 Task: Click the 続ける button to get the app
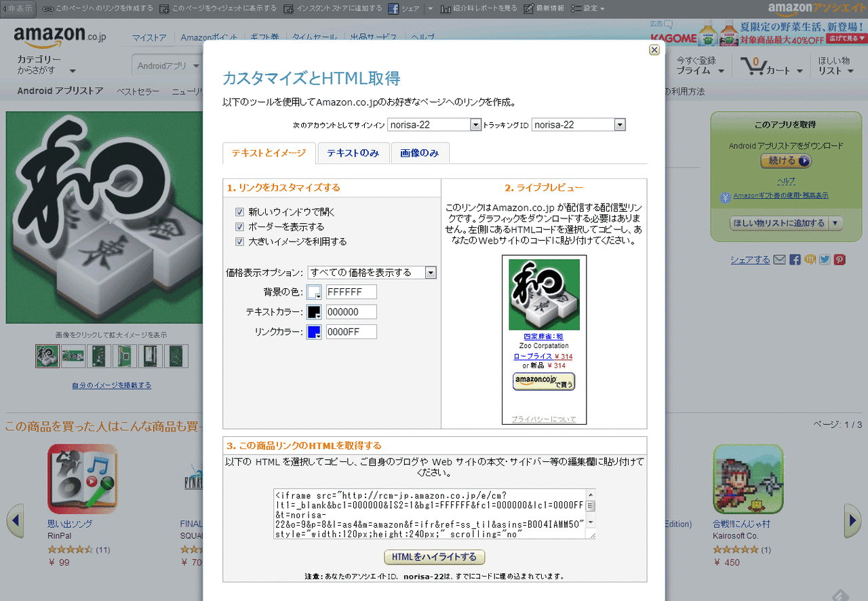pyautogui.click(x=786, y=161)
